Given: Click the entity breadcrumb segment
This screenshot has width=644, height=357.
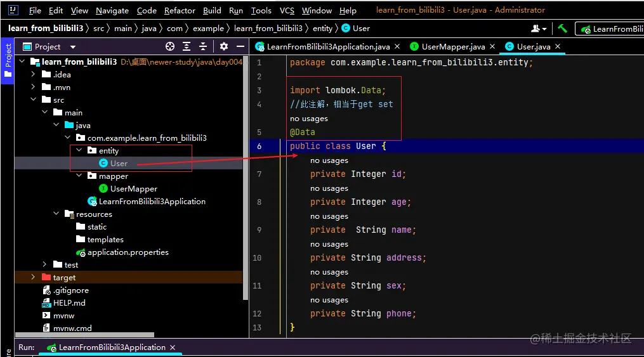Looking at the screenshot, I should (322, 29).
